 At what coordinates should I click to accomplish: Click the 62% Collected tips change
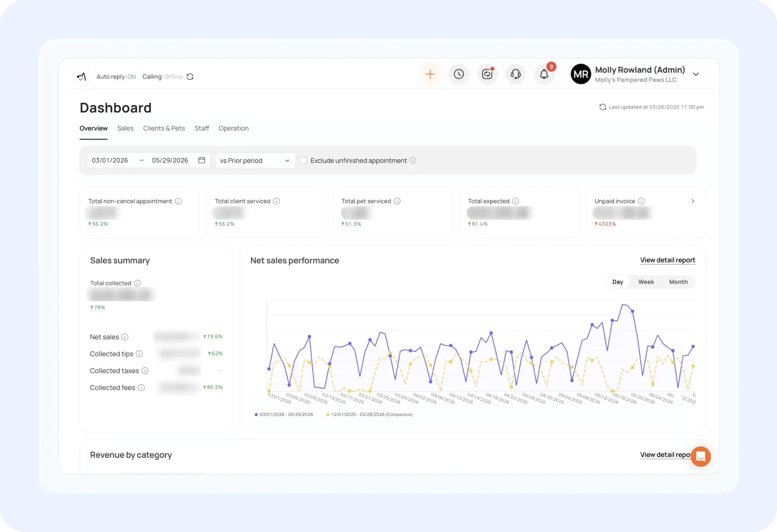pos(215,354)
